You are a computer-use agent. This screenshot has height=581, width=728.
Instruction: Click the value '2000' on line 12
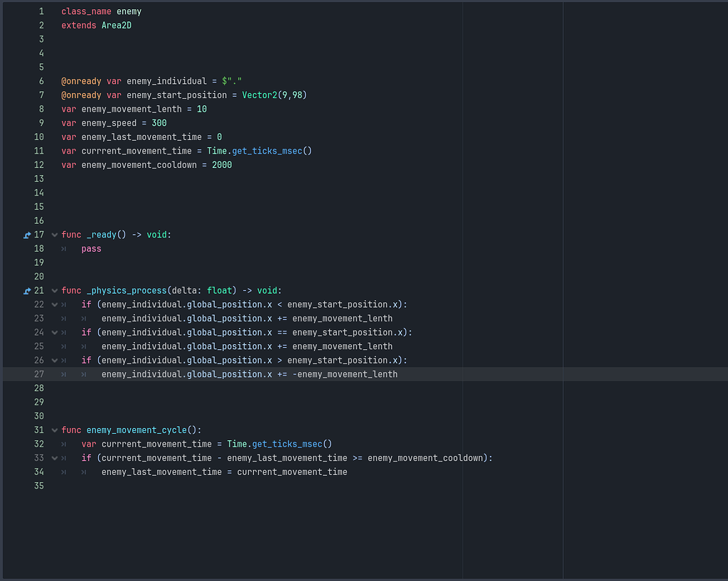(x=222, y=165)
